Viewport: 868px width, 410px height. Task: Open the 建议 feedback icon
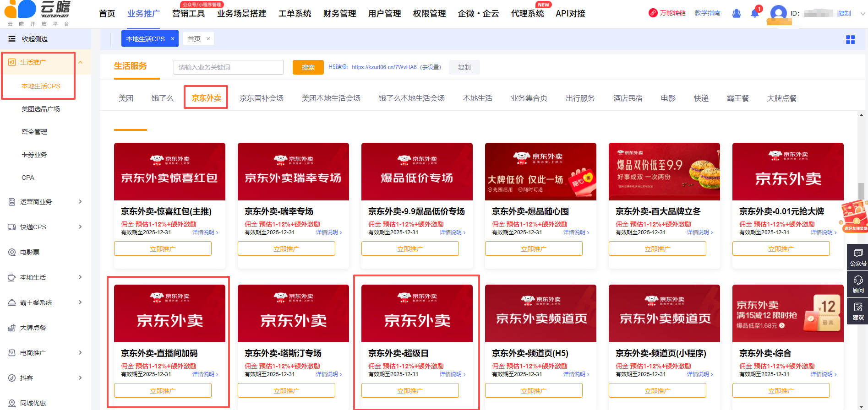click(x=857, y=311)
